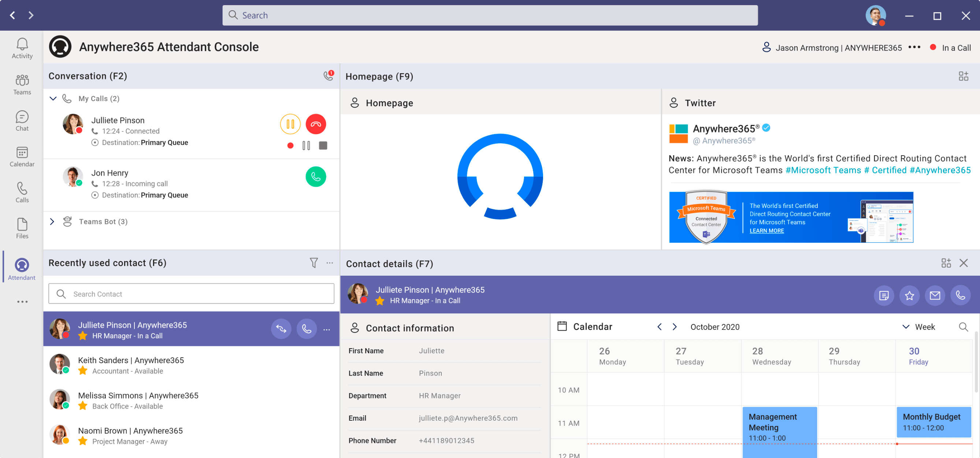Open Jason Armstrong options ellipsis

pos(914,47)
